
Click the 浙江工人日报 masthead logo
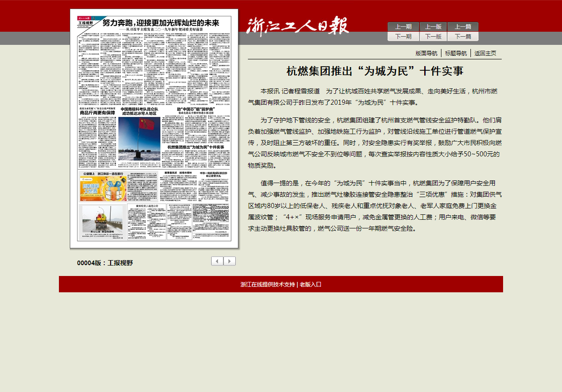[298, 26]
